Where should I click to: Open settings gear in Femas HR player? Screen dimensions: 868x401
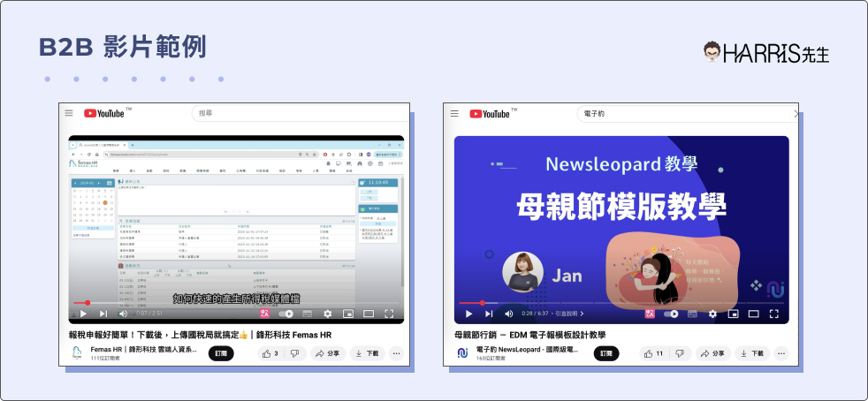(328, 314)
